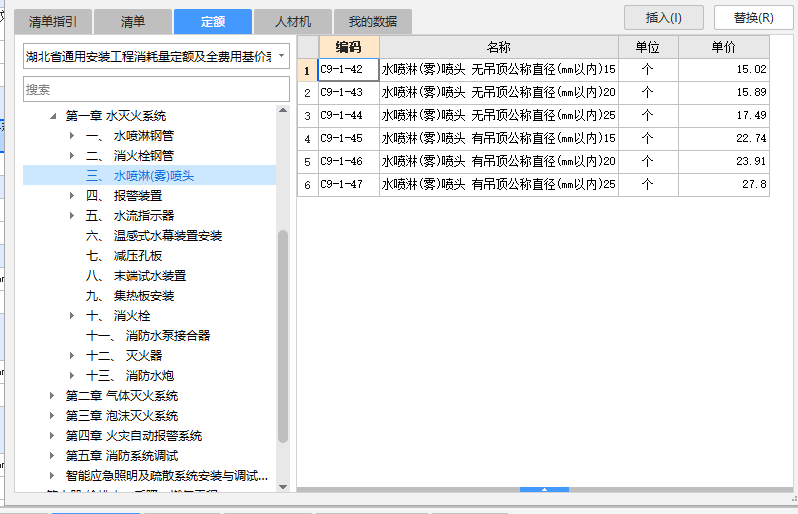Expand 第五章 消防系统调试 chapter
This screenshot has width=798, height=514.
point(52,455)
